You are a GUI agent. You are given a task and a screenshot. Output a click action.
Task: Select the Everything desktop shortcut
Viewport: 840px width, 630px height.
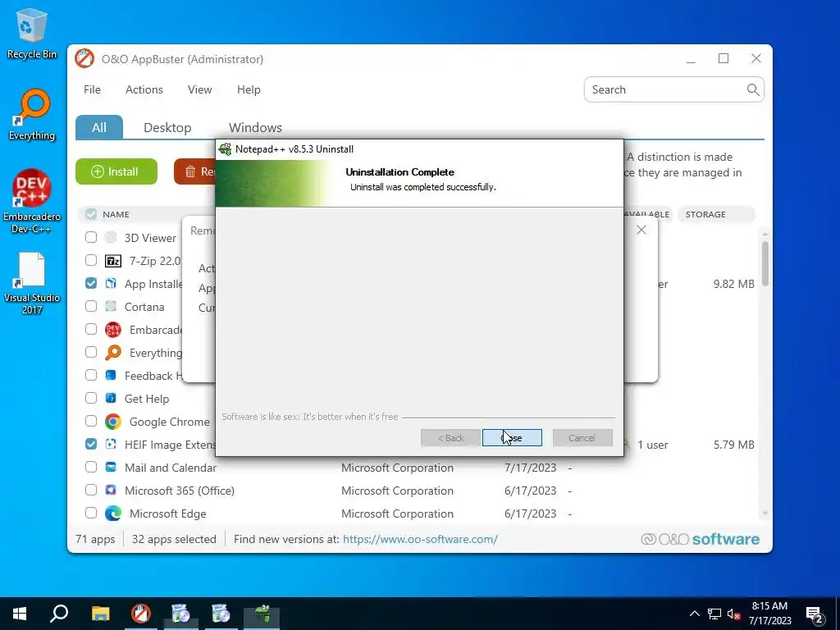tap(32, 115)
